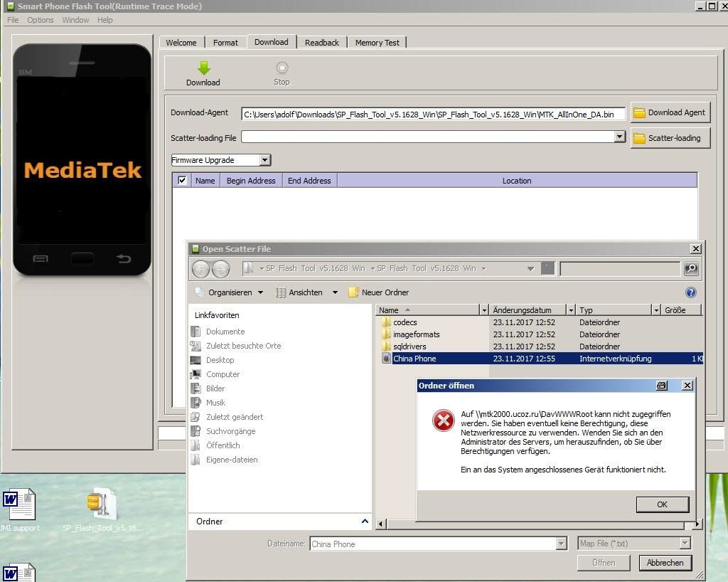Open the Organisieren dropdown menu
The image size is (728, 582).
coord(261,292)
